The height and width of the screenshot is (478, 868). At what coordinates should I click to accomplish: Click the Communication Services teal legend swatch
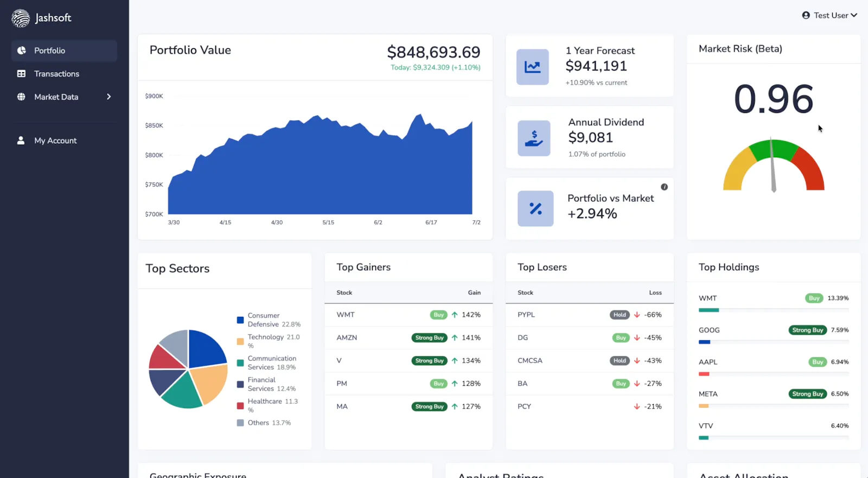(x=240, y=363)
